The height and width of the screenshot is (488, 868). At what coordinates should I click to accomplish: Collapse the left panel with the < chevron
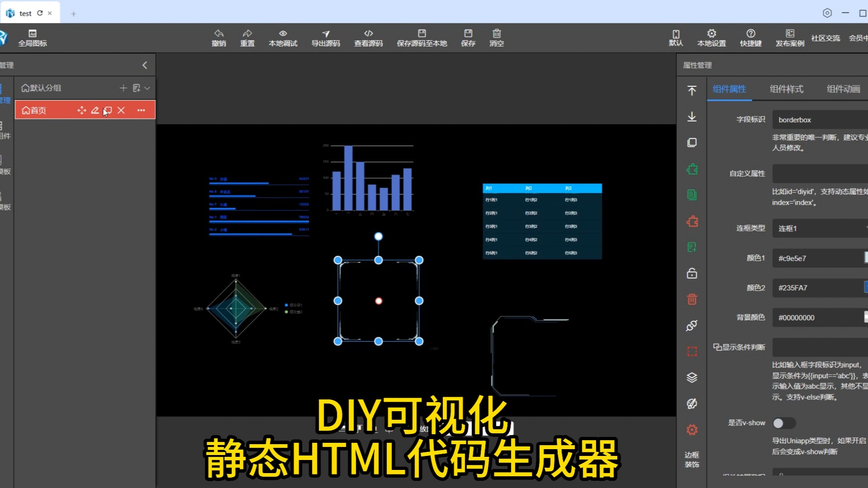[144, 65]
